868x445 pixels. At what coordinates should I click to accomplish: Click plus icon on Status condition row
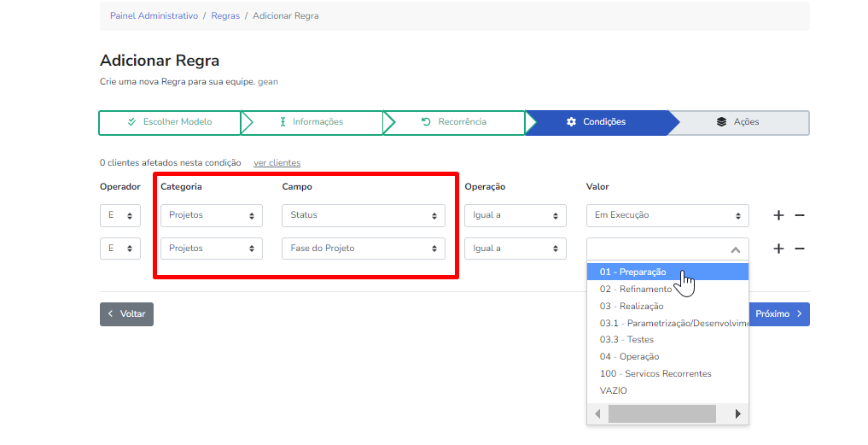pyautogui.click(x=778, y=215)
